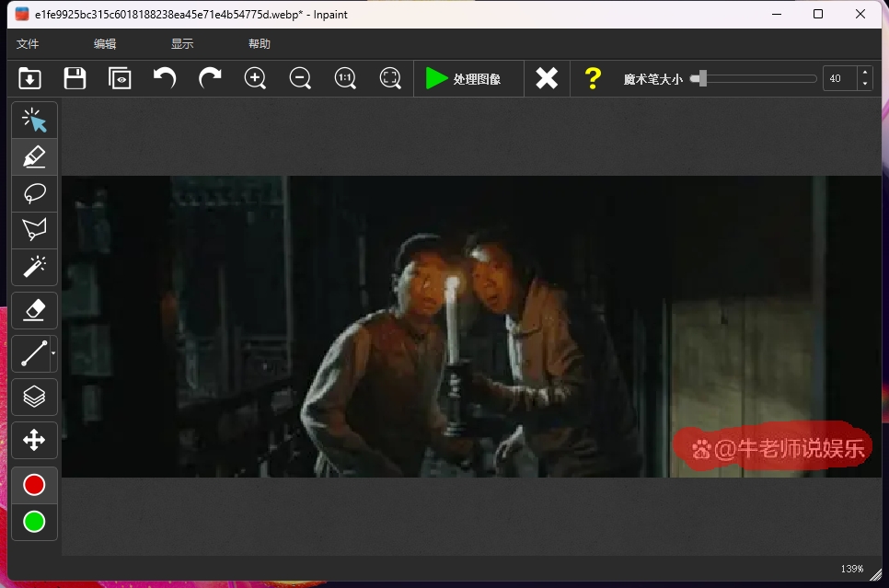The width and height of the screenshot is (889, 588).
Task: Open help with the yellow question mark
Action: click(x=593, y=78)
